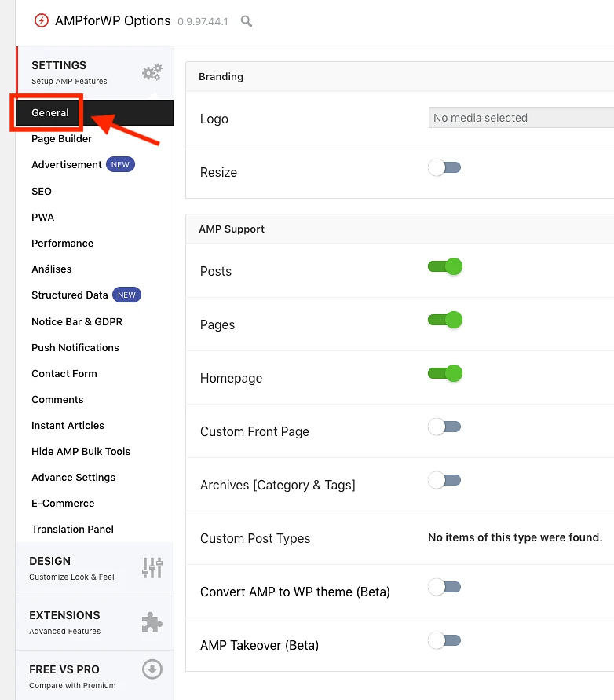Click the Logo 'No media selected' field
The height and width of the screenshot is (700, 614).
click(x=521, y=118)
